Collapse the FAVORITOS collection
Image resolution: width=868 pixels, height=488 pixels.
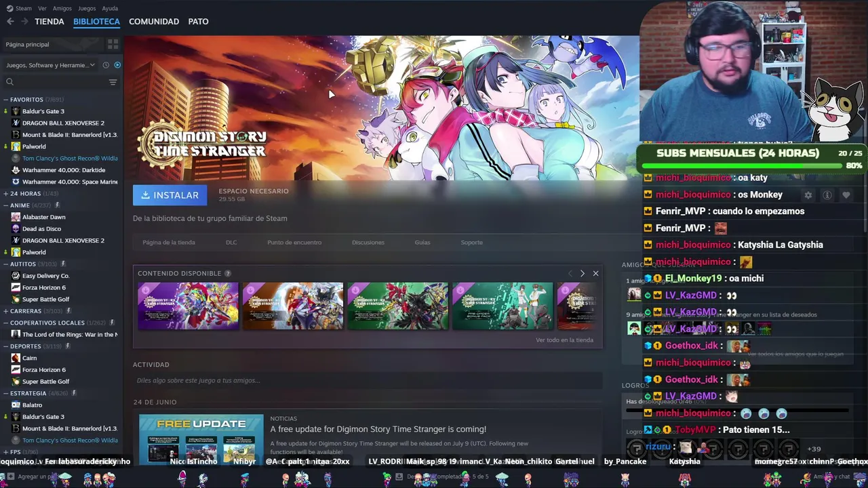click(6, 100)
